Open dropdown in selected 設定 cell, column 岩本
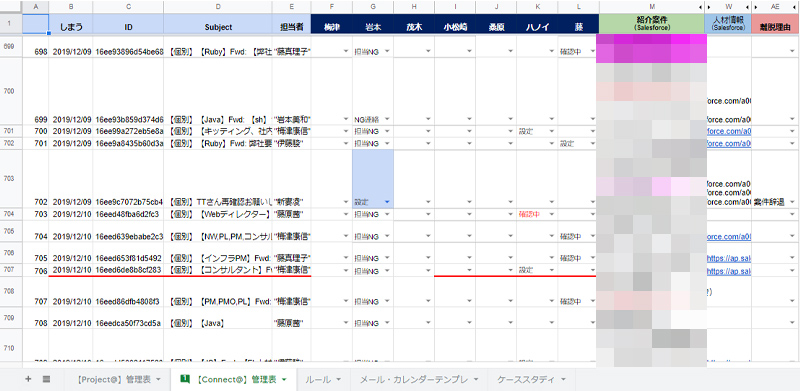The image size is (800, 391). 387,202
